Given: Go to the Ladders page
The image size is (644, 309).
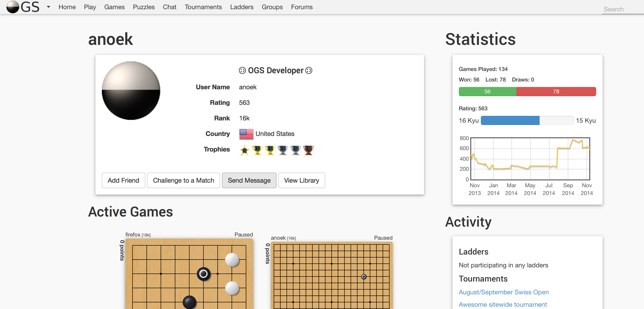Looking at the screenshot, I should pyautogui.click(x=241, y=7).
